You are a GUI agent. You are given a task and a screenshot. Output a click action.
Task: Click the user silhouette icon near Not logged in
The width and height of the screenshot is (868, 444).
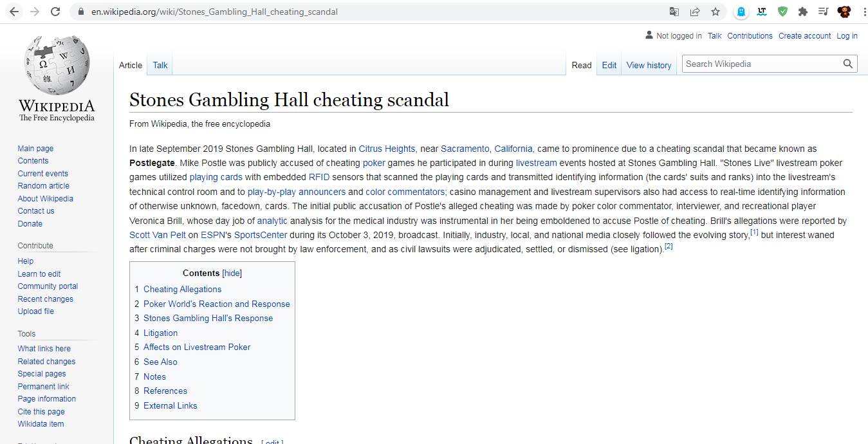649,35
